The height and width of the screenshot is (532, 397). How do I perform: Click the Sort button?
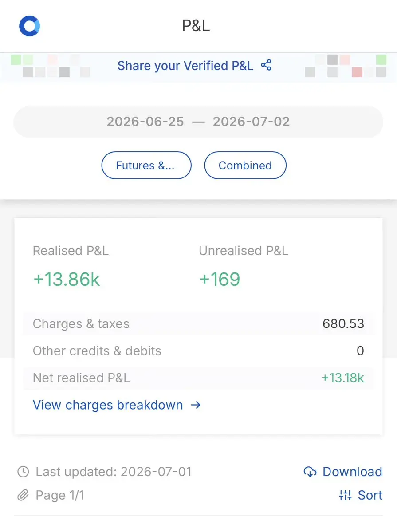361,495
